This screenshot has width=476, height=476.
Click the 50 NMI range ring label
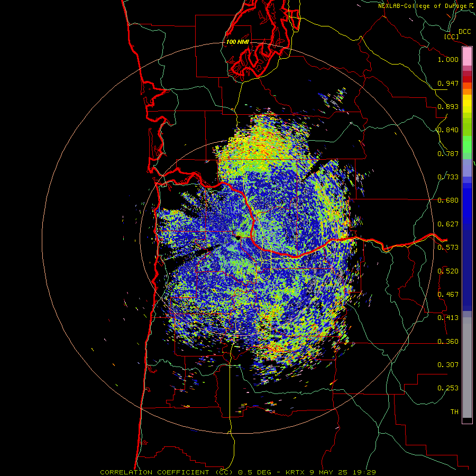click(237, 140)
